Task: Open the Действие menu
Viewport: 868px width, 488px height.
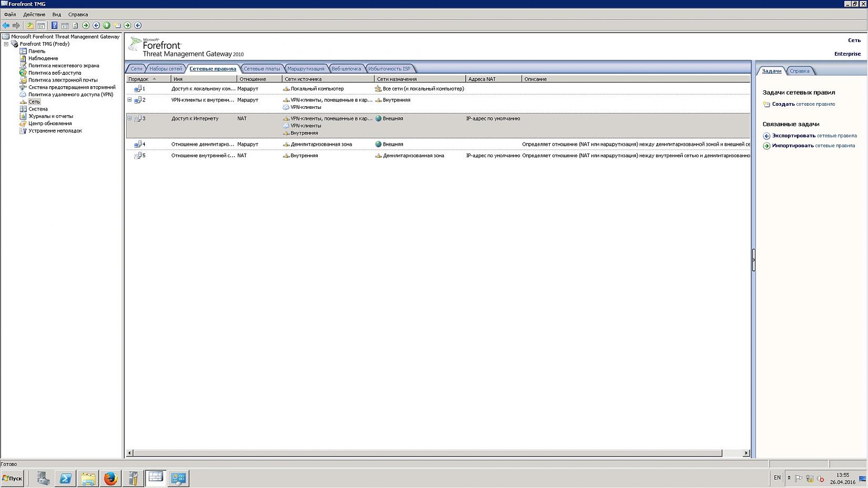Action: [x=34, y=14]
